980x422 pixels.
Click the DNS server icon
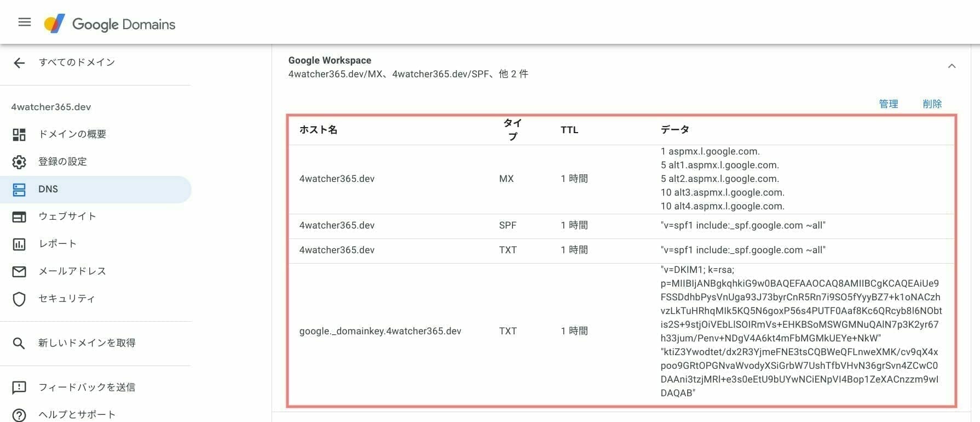(19, 190)
